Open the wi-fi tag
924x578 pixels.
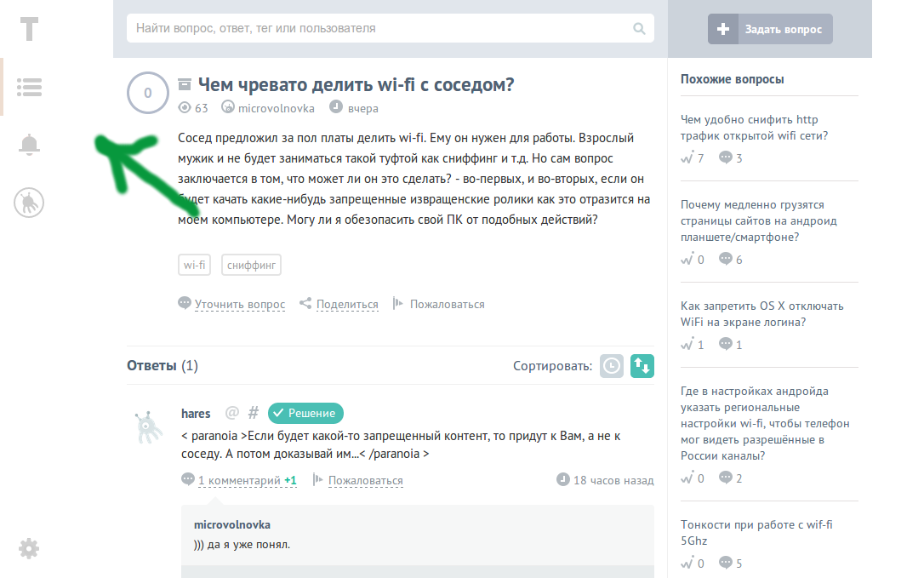point(194,265)
